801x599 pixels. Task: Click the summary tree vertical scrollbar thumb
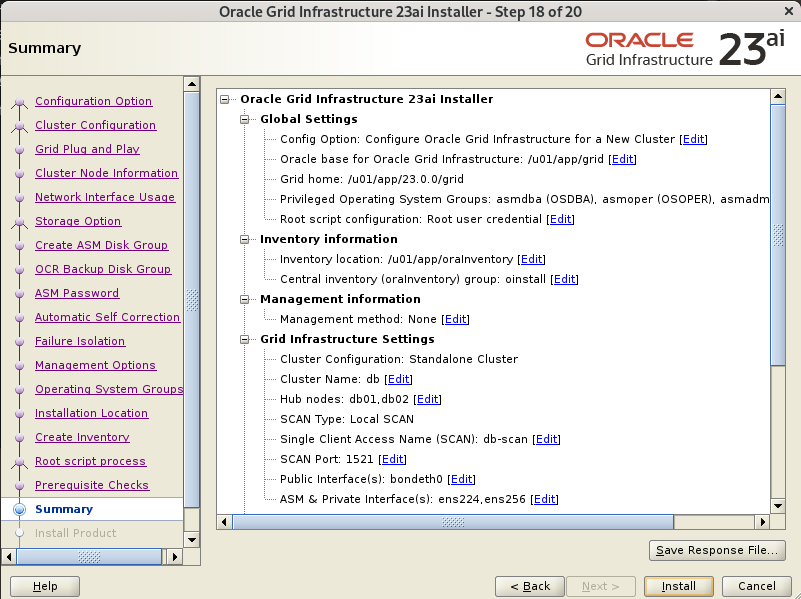pos(778,235)
